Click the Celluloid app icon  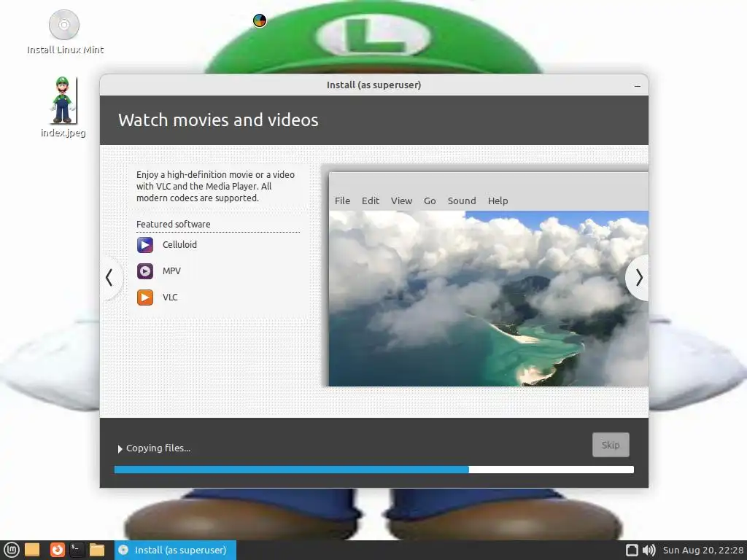click(x=145, y=245)
